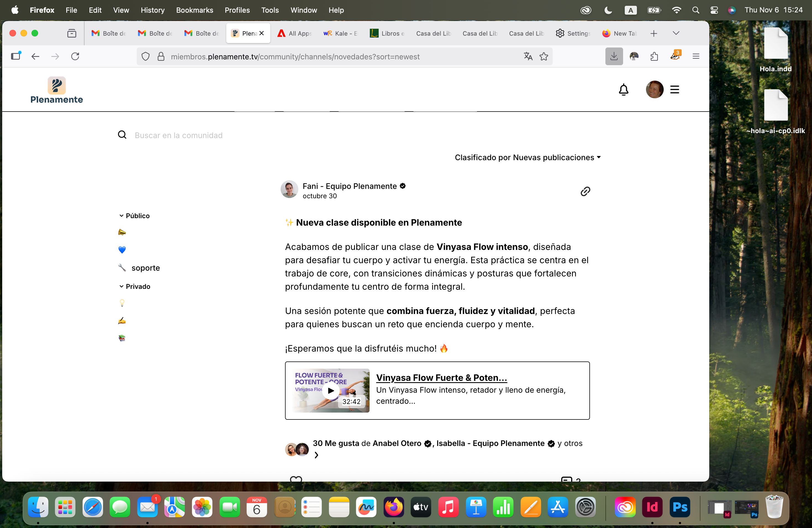Open the Firefox extensions puzzle icon

click(x=654, y=56)
